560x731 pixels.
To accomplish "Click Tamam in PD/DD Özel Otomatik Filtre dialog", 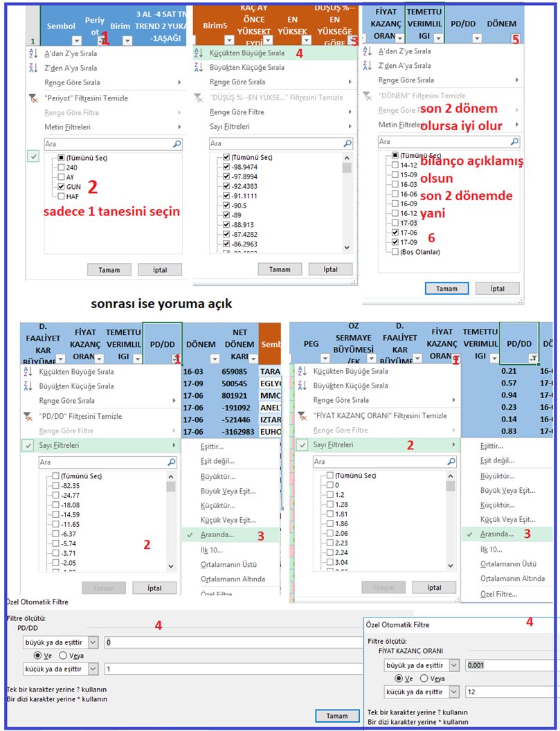I will tap(337, 716).
